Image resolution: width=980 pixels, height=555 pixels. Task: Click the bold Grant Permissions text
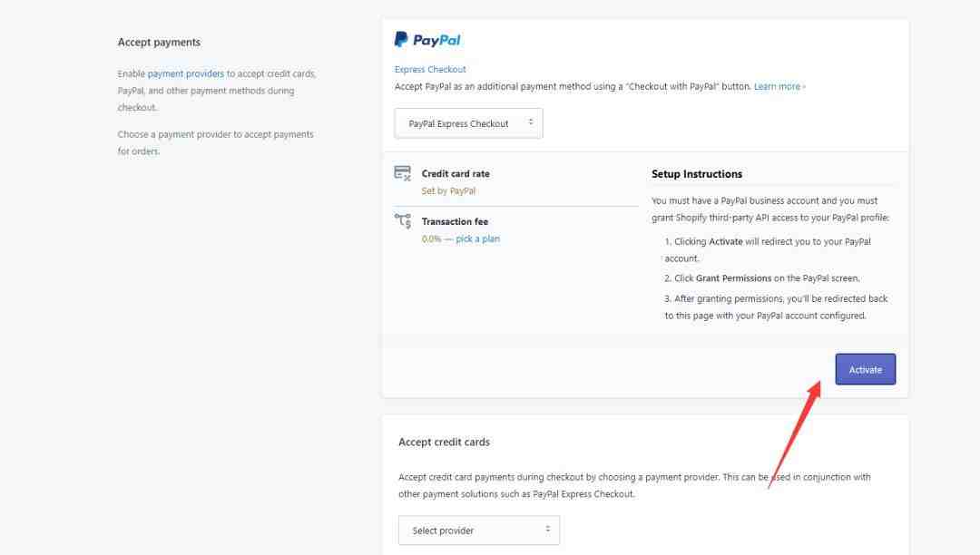pos(733,278)
